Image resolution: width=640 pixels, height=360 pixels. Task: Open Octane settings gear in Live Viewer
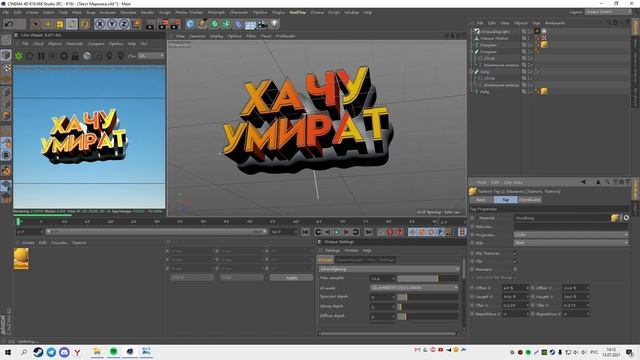[64, 56]
